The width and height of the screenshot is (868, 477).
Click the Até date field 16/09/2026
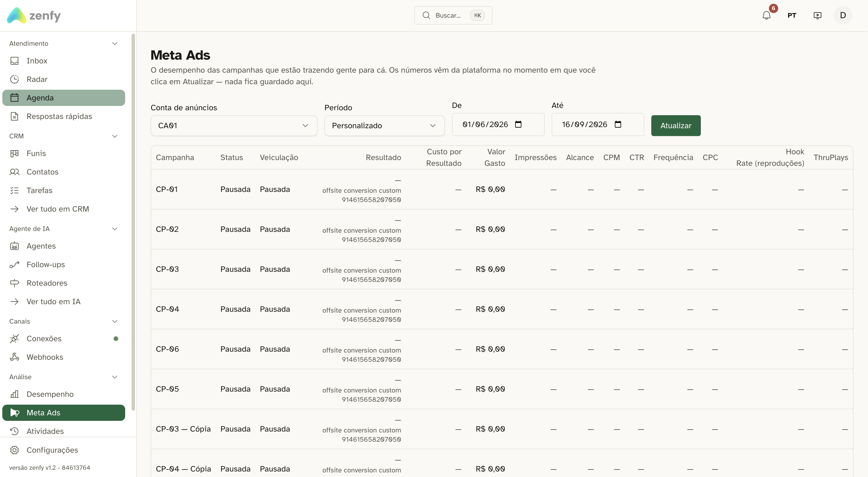click(x=597, y=124)
